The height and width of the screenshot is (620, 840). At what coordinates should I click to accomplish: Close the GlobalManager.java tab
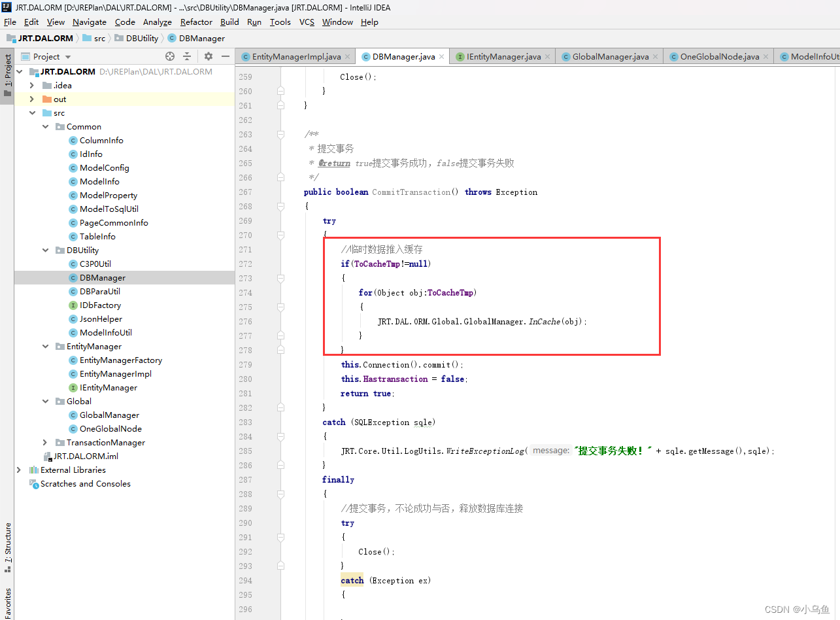[x=656, y=57]
